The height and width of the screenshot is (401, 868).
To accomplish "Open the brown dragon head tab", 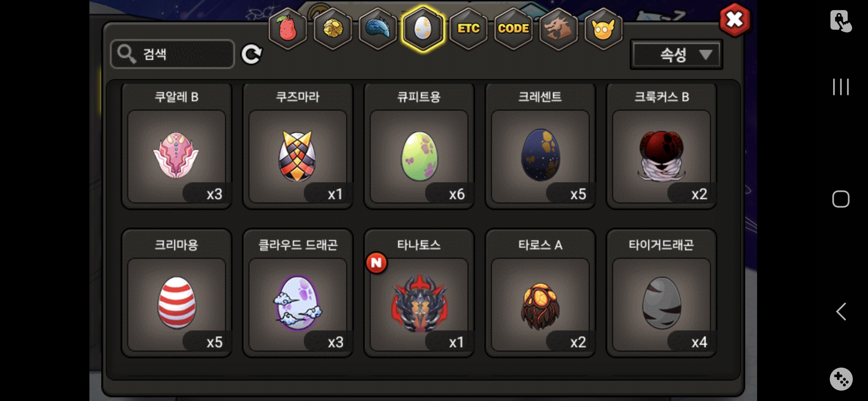I will coord(559,29).
